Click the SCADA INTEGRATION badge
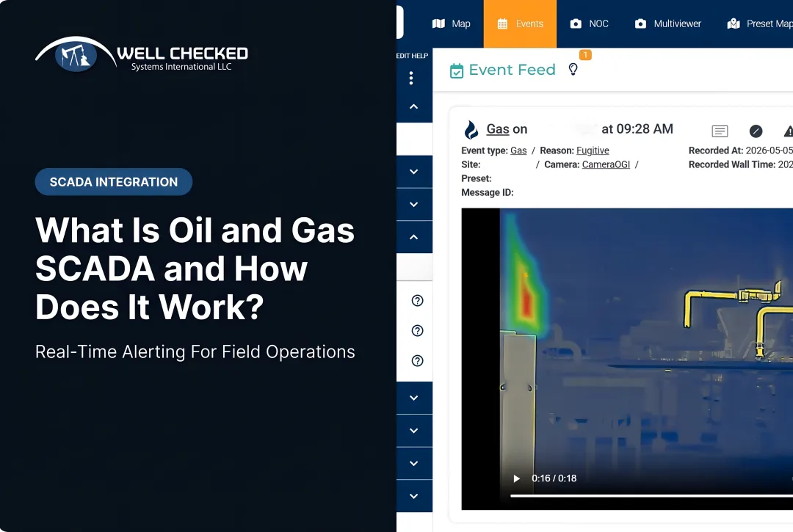The image size is (793, 532). [x=114, y=182]
